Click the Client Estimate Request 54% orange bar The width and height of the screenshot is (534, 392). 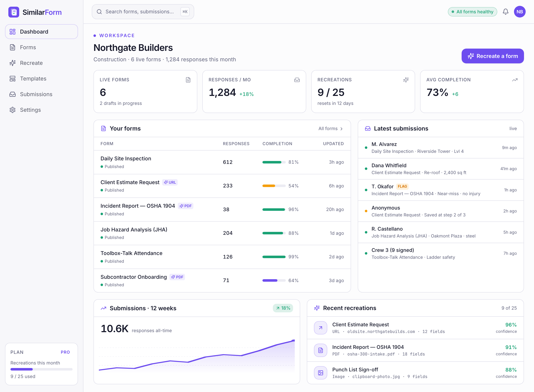tap(274, 186)
